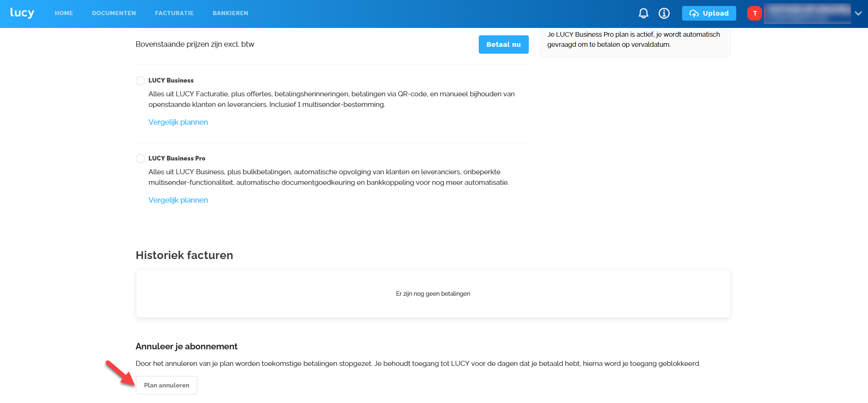Expand the account dropdown chevron
The image size is (868, 403).
tap(858, 13)
